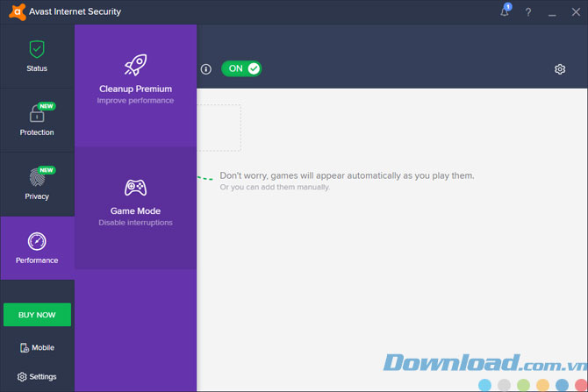Minimize the Avast window

[552, 14]
